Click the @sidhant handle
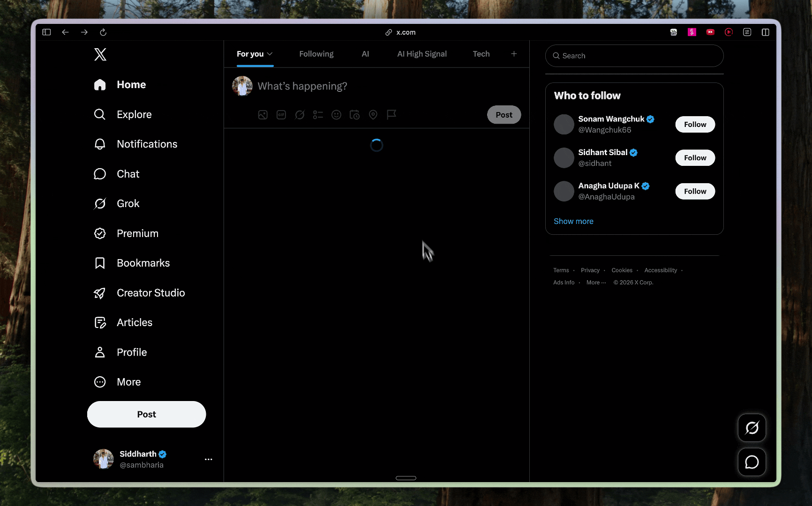 pos(595,164)
